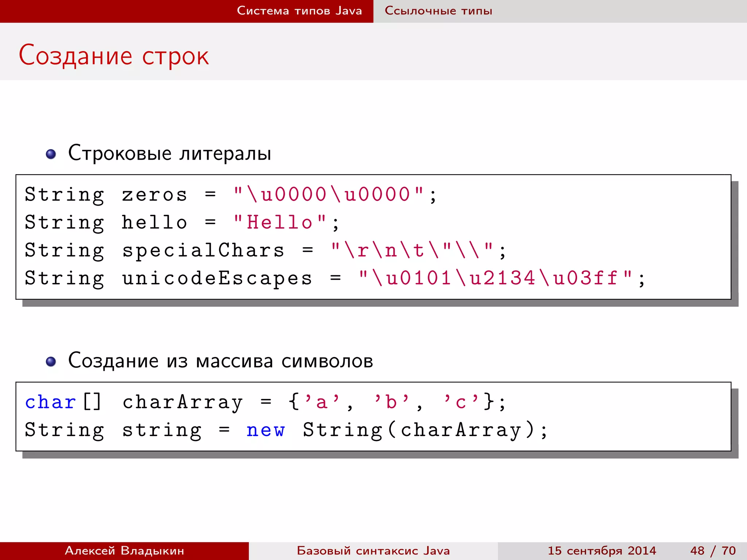Viewport: 747px width, 560px height.
Task: Click the char literal 'a'
Action: [x=322, y=402]
